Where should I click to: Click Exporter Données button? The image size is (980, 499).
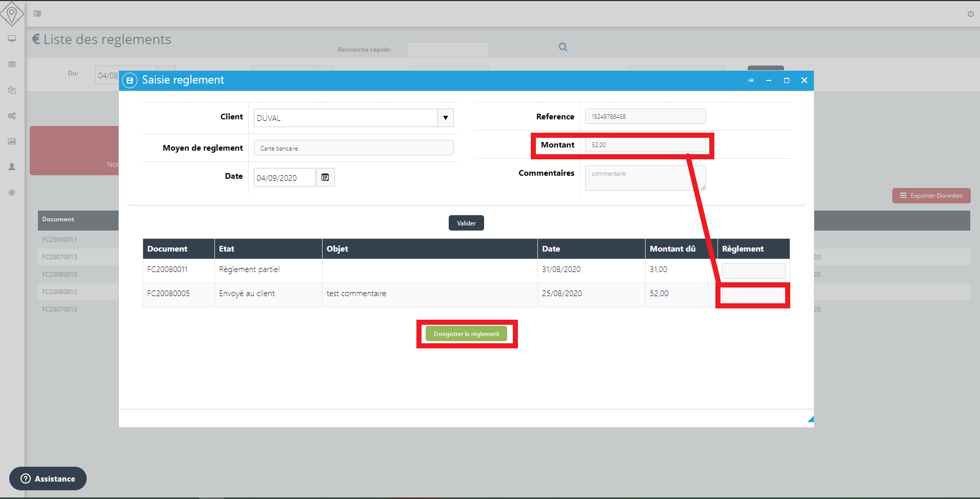click(931, 196)
